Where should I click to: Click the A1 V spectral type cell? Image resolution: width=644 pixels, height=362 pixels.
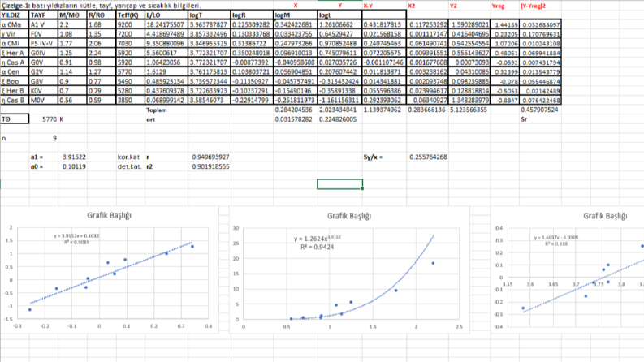(44, 24)
